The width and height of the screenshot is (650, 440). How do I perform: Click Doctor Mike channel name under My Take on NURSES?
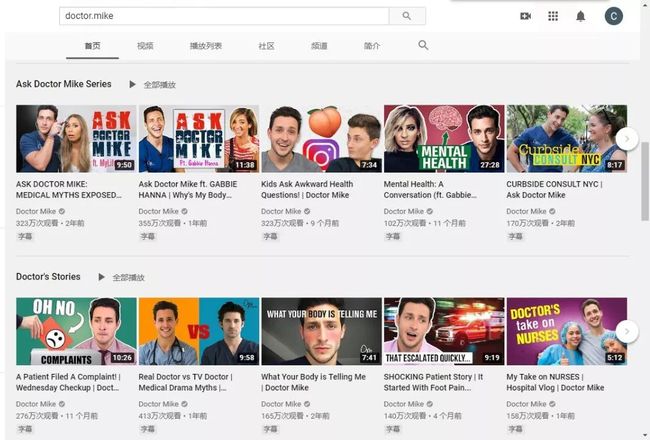tap(526, 404)
